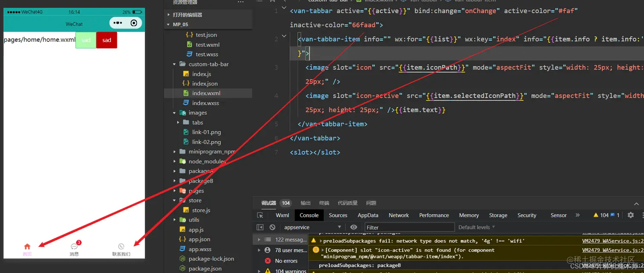This screenshot has width=644, height=273.
Task: Open store.js file
Action: pos(201,210)
